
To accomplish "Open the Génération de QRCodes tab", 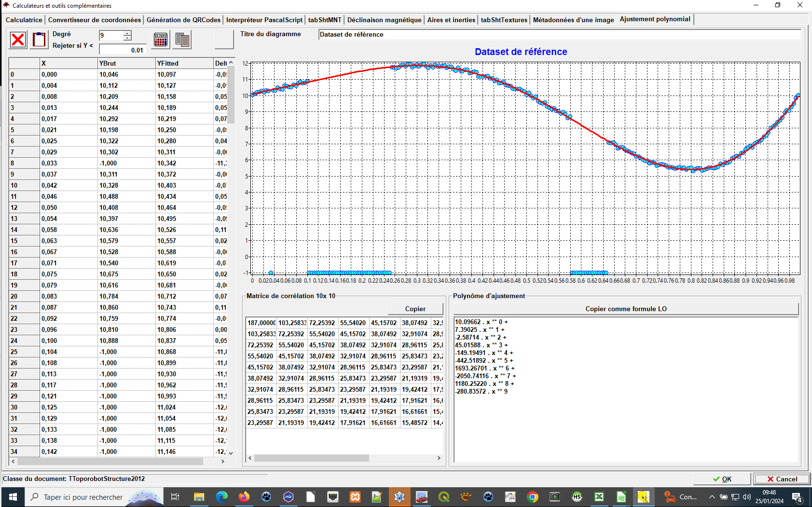I will pyautogui.click(x=183, y=20).
